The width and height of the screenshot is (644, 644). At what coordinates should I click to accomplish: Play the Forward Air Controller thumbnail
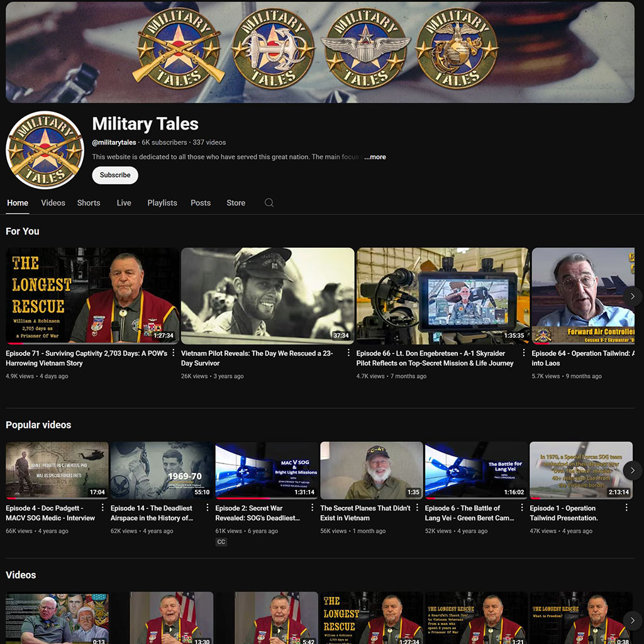[583, 296]
